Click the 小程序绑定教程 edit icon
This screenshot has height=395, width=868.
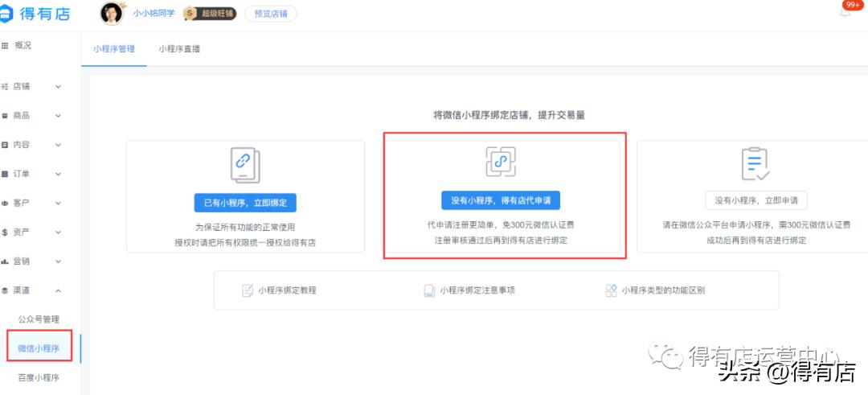click(x=248, y=290)
